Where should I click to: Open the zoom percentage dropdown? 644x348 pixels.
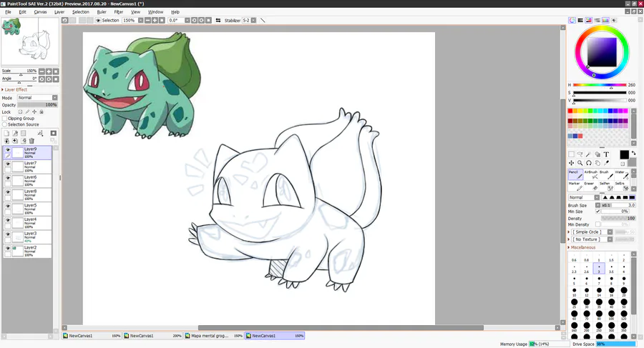(x=140, y=20)
